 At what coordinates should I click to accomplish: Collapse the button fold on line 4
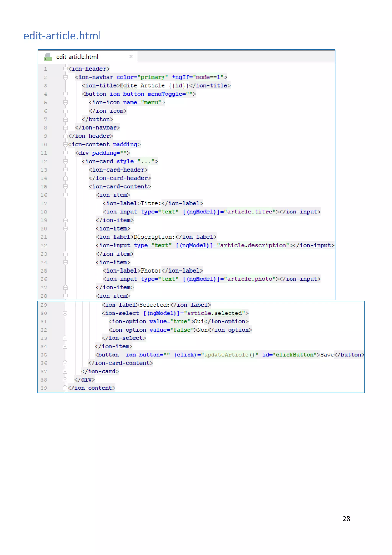tap(65, 94)
